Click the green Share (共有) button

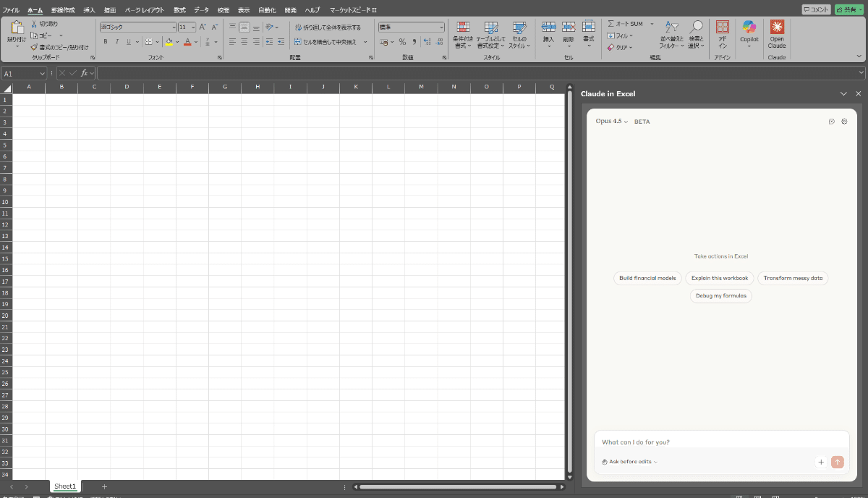848,9
